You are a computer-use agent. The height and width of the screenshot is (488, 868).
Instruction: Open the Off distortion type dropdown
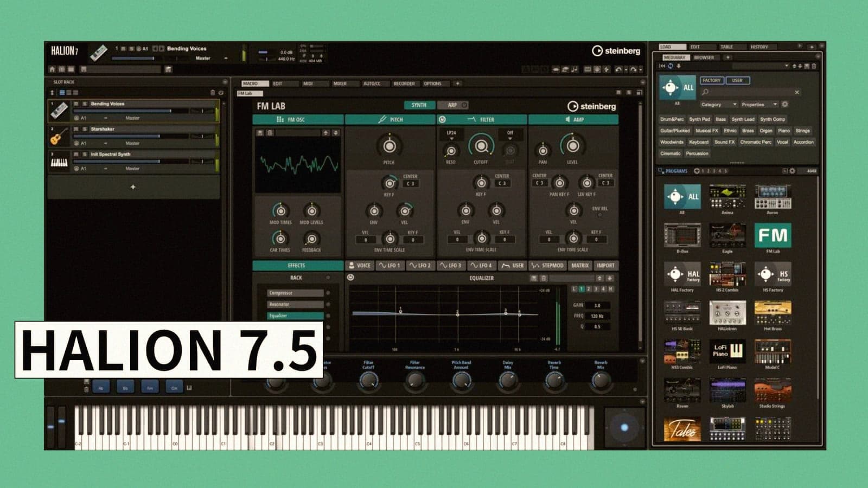click(510, 134)
